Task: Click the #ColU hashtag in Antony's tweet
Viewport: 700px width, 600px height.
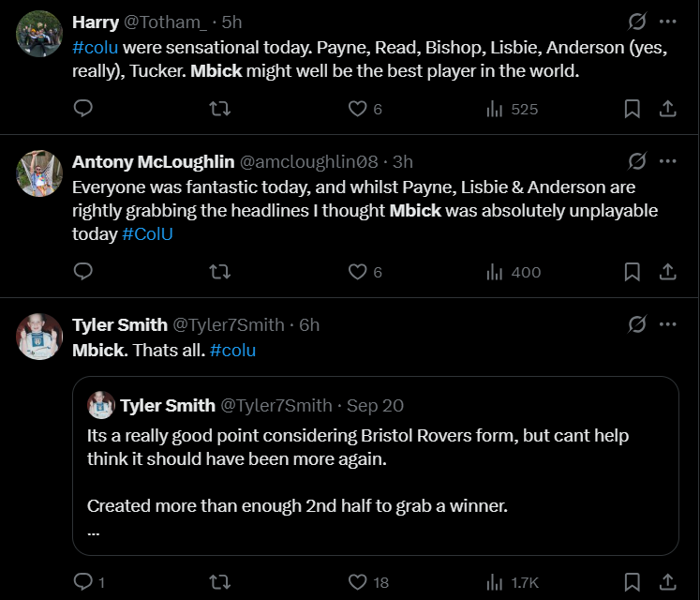Action: coord(147,233)
